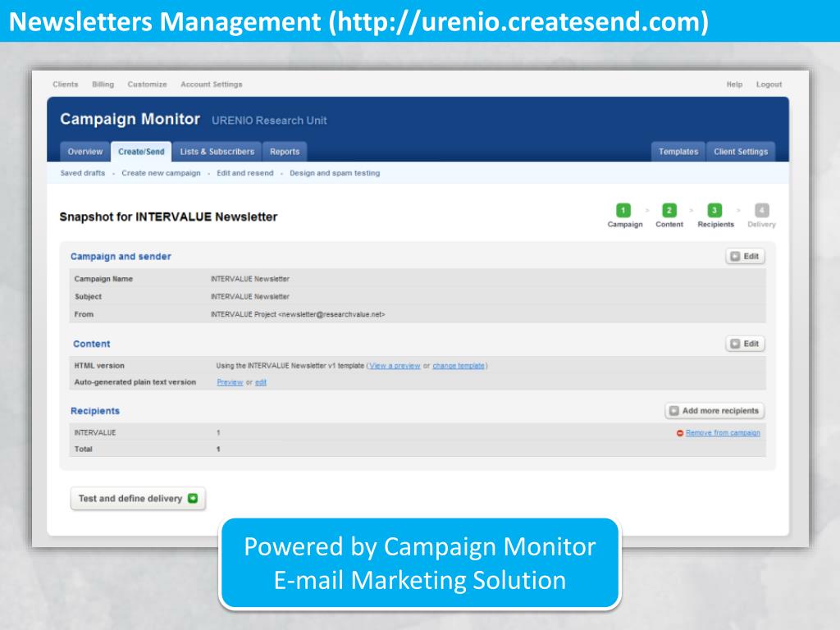Select Subject value INTERVALUE Newsletter
The image size is (840, 630).
pos(250,297)
